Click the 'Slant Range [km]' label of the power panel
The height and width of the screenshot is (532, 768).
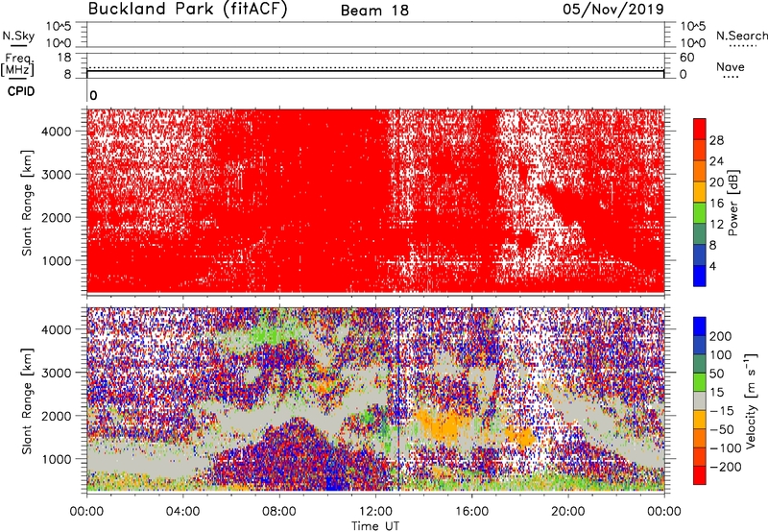(27, 203)
